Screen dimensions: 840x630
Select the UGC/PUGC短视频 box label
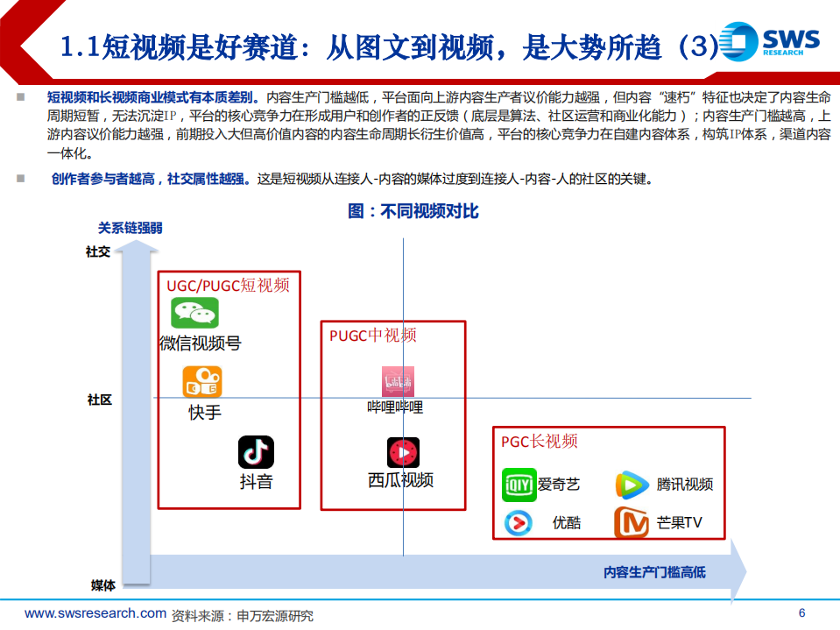pyautogui.click(x=230, y=285)
